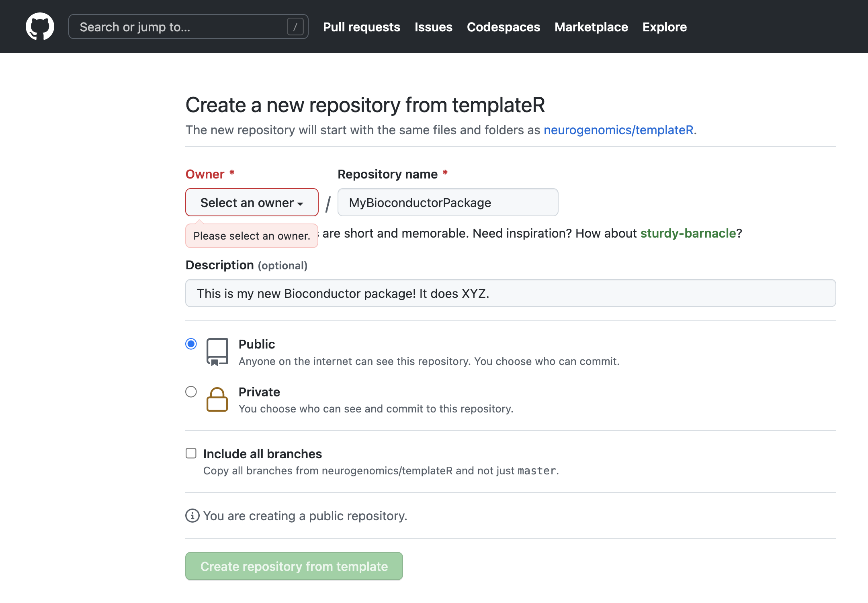Click the Description (optional) label

(246, 265)
